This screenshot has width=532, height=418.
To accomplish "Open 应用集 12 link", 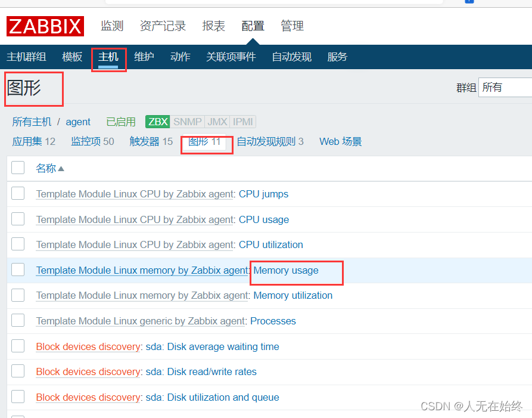I will [34, 141].
